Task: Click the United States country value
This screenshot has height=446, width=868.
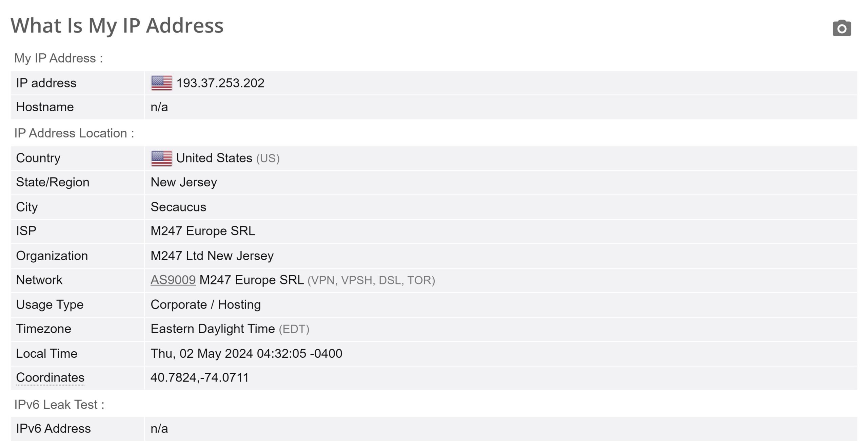Action: click(x=214, y=158)
